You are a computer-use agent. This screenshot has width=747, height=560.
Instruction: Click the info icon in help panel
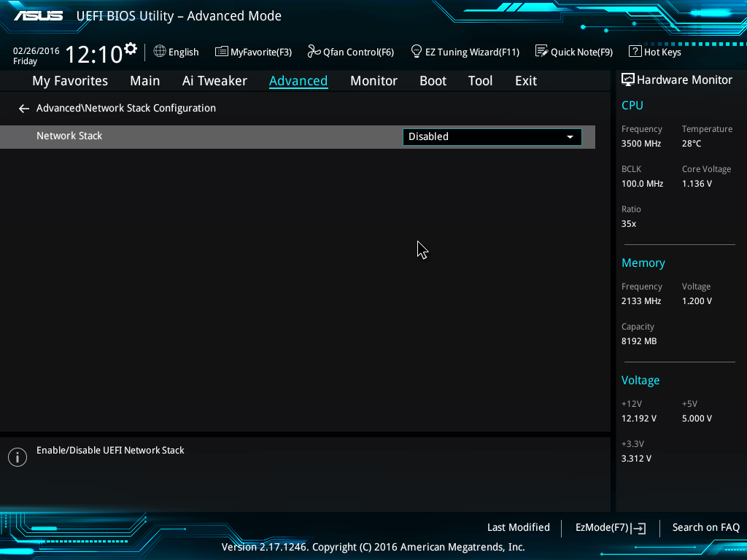pos(17,457)
